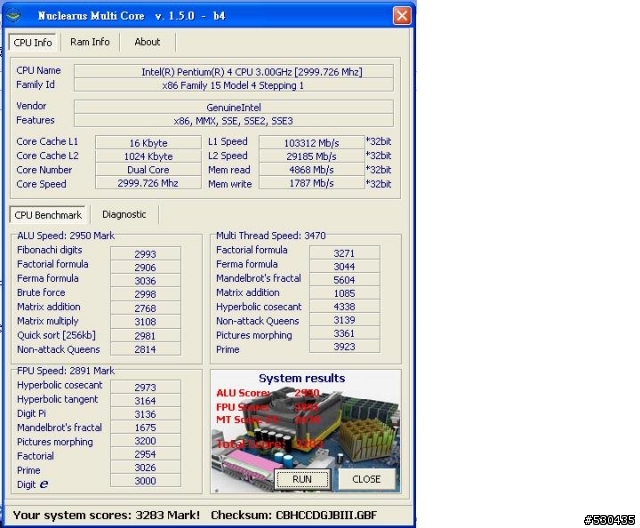The image size is (640, 528).
Task: Click the Multi Thread Prime score 3923
Action: click(x=344, y=346)
